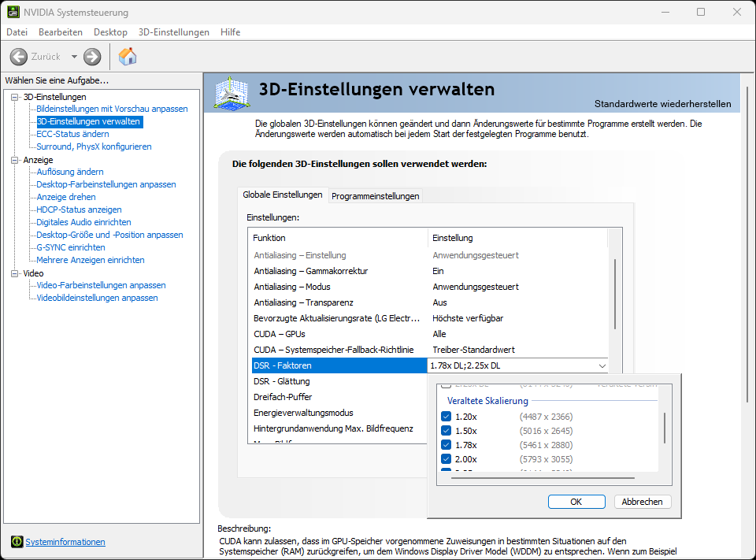Open Videobildeinstellungen anpassen

pyautogui.click(x=97, y=298)
